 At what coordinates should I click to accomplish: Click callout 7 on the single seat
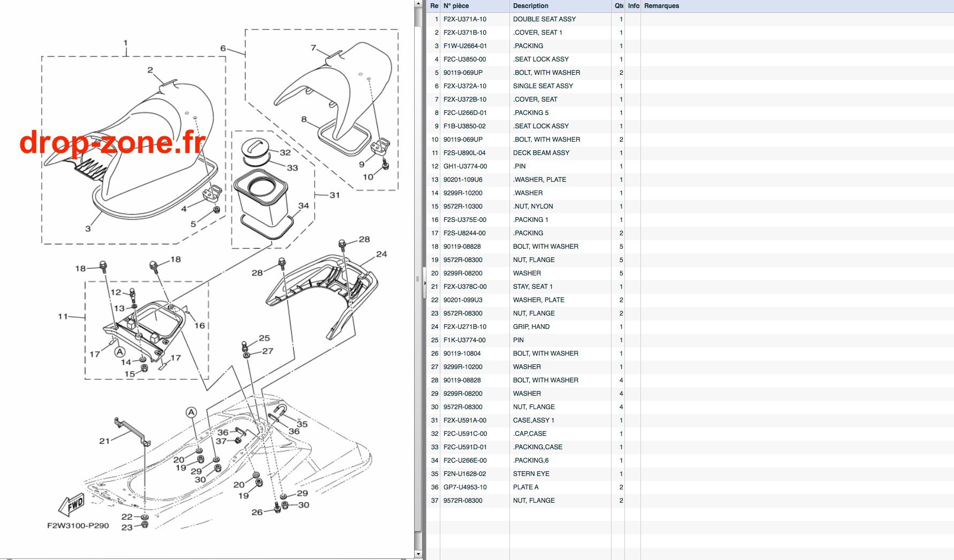point(314,48)
